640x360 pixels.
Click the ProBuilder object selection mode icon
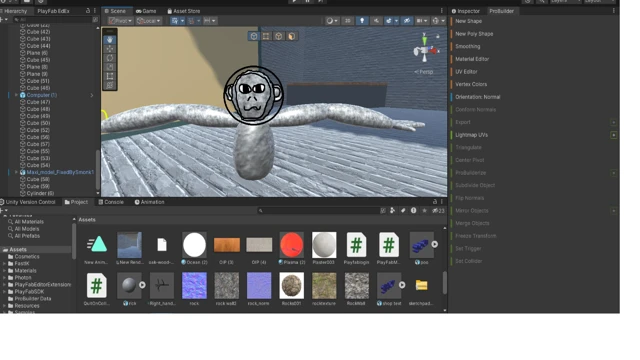click(254, 36)
